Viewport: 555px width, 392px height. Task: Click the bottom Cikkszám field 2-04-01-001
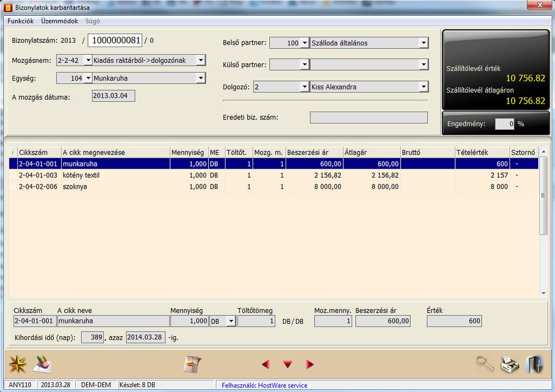coord(35,321)
